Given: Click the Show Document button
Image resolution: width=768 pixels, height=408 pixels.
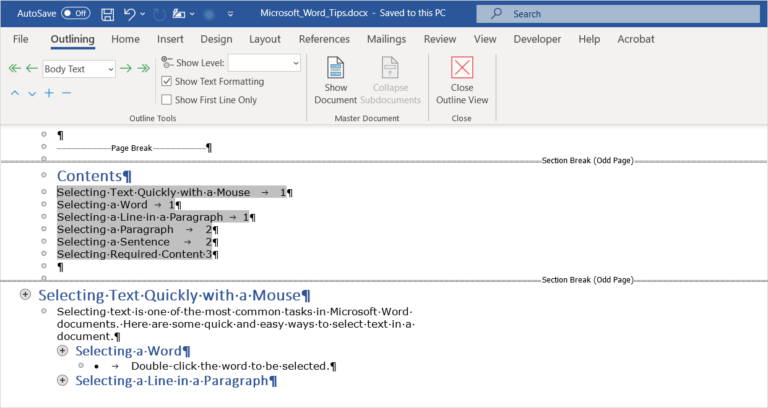Looking at the screenshot, I should tap(336, 80).
